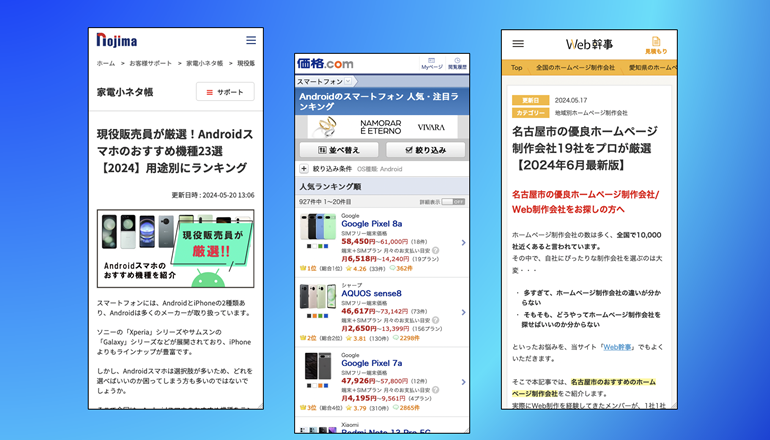The height and width of the screenshot is (440, 770).
Task: Toggle the 詳細表示 OFF switch
Action: (453, 202)
